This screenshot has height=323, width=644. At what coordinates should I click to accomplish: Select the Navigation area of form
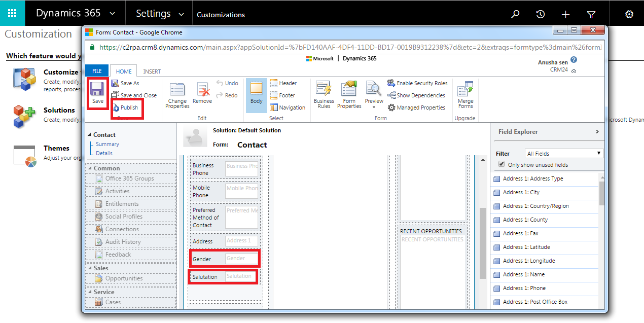pyautogui.click(x=288, y=107)
